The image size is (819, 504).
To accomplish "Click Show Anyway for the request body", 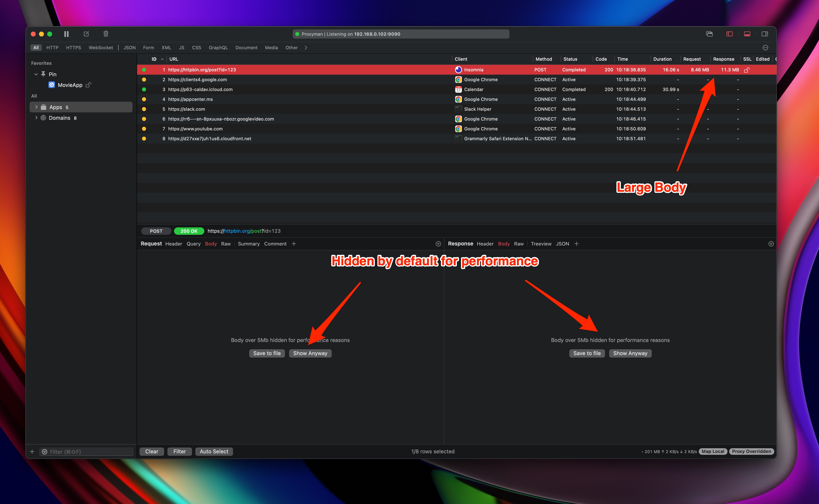I will pyautogui.click(x=310, y=353).
